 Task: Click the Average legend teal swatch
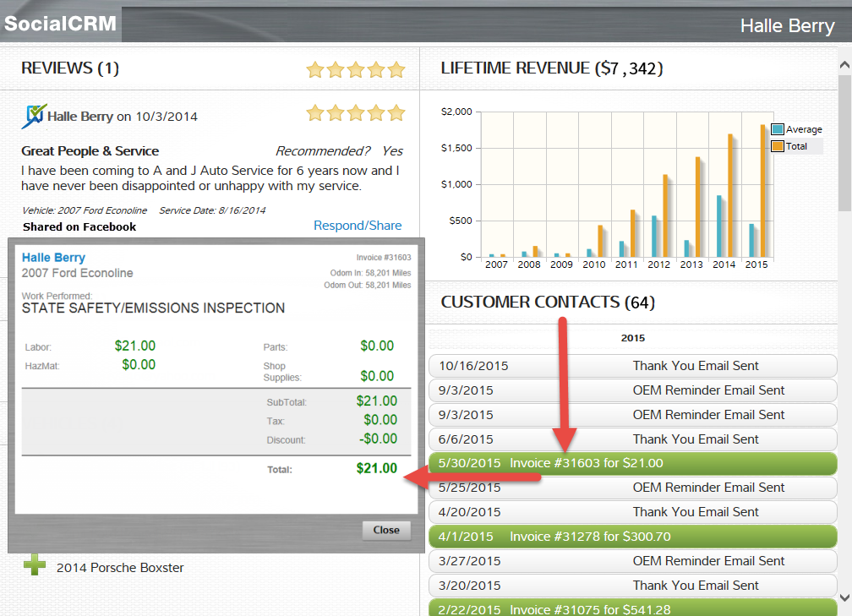coord(777,129)
